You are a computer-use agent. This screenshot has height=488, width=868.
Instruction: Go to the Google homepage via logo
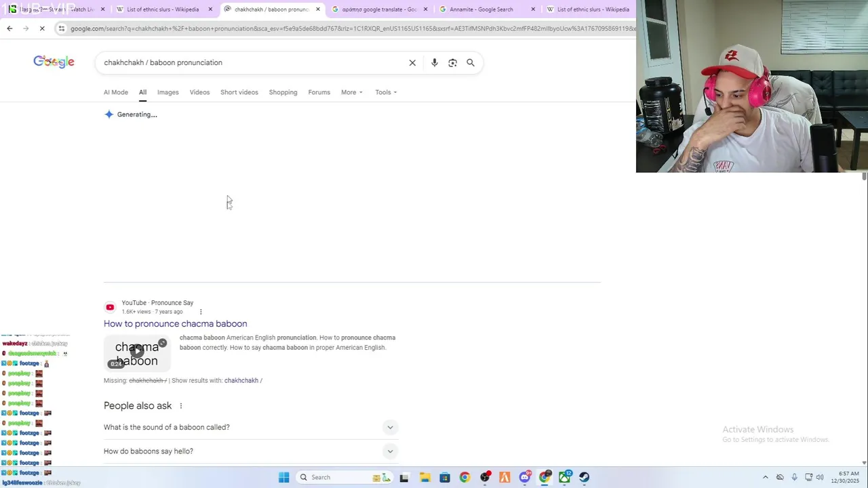point(54,62)
